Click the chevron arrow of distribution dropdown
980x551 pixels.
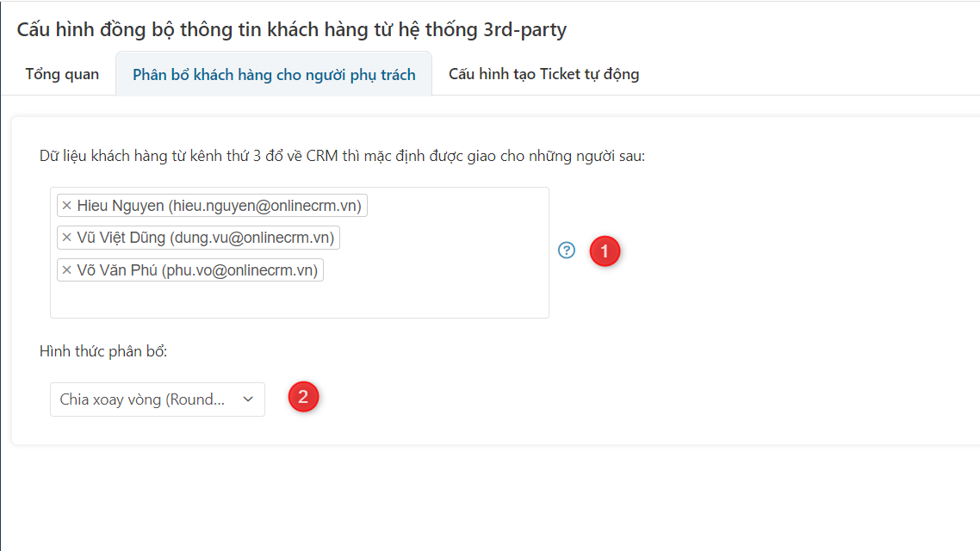click(x=248, y=399)
